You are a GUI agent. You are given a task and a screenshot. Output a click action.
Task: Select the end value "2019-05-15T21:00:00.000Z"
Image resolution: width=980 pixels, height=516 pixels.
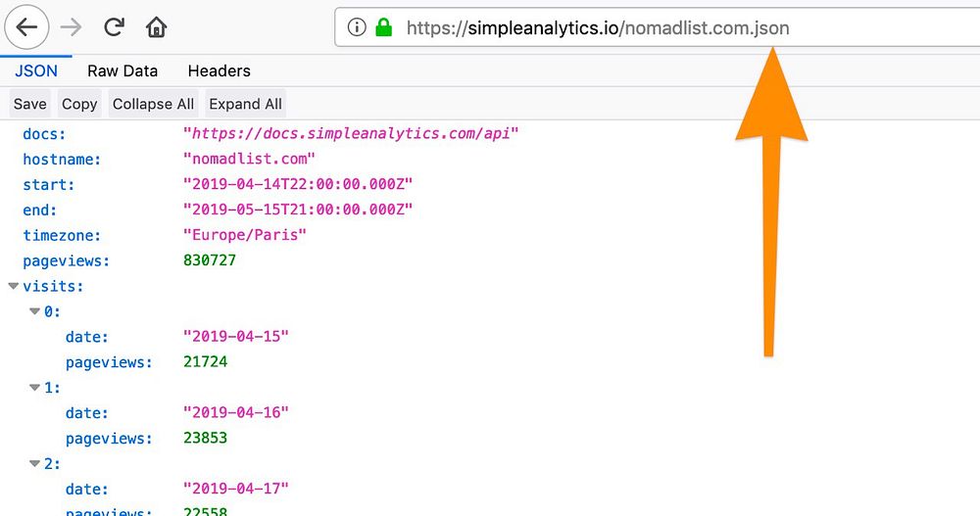point(298,210)
